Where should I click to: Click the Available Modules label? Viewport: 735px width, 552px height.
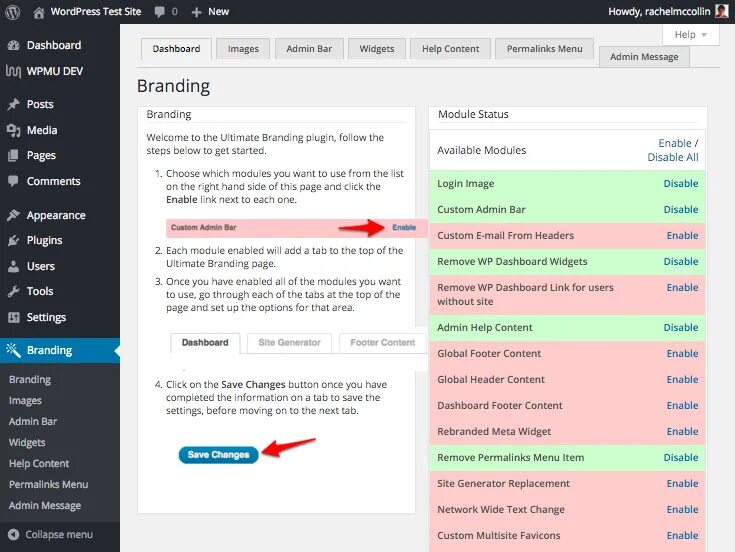point(481,150)
